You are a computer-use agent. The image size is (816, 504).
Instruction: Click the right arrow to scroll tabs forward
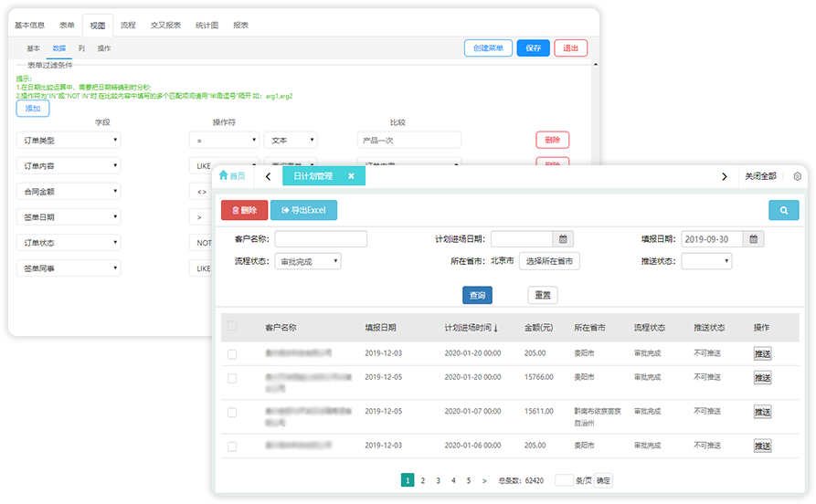click(x=725, y=176)
